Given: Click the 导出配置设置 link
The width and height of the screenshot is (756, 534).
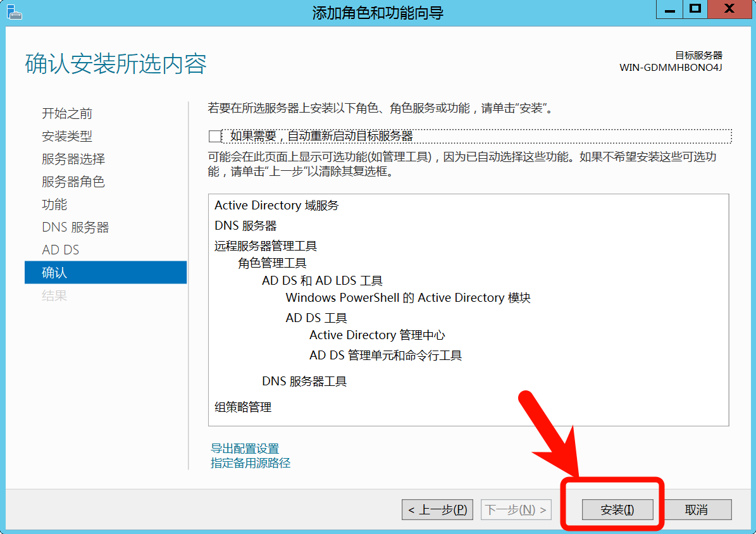Looking at the screenshot, I should [245, 449].
